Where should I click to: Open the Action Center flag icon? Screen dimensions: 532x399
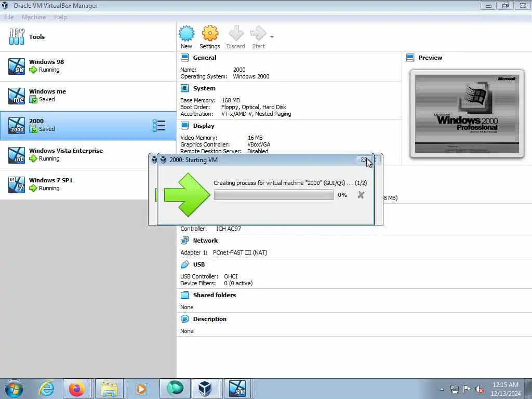[467, 389]
